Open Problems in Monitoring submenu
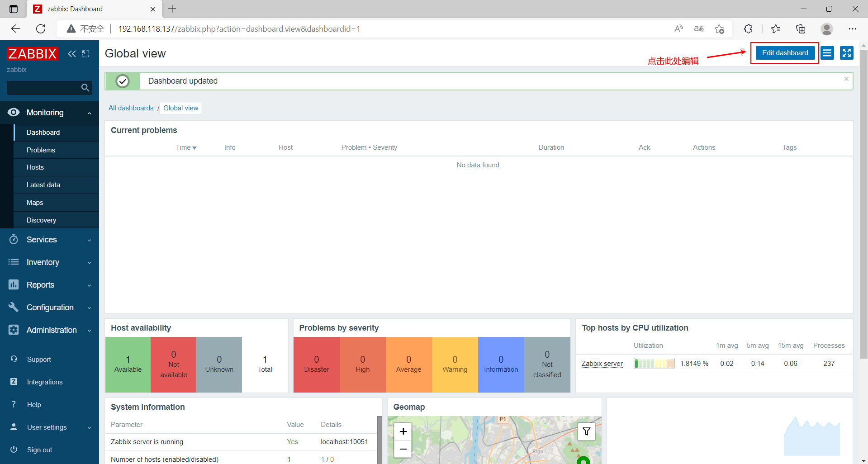Image resolution: width=868 pixels, height=464 pixels. point(57,150)
